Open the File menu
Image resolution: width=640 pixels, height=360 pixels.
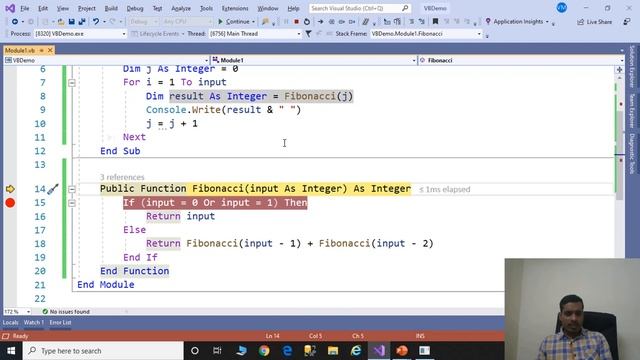tap(24, 8)
